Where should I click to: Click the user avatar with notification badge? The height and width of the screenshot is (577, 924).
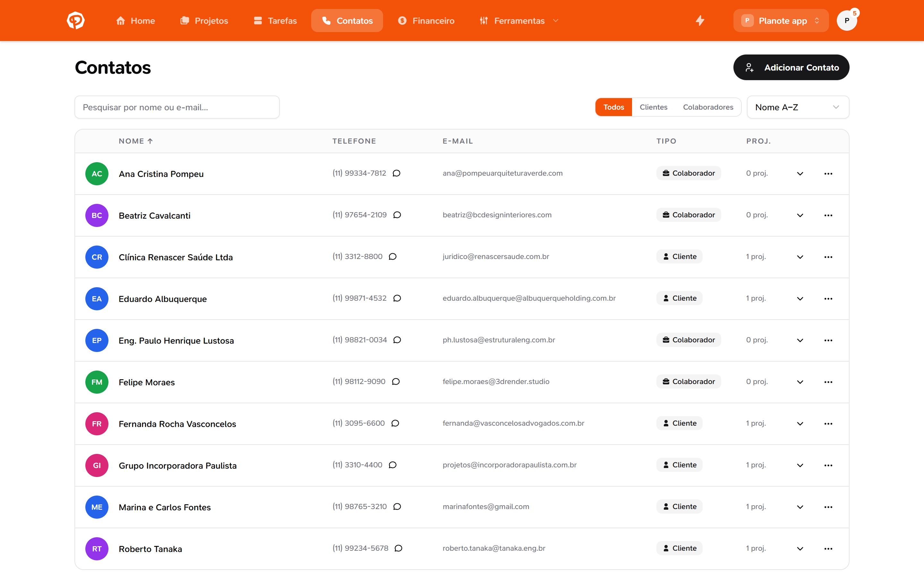[847, 21]
